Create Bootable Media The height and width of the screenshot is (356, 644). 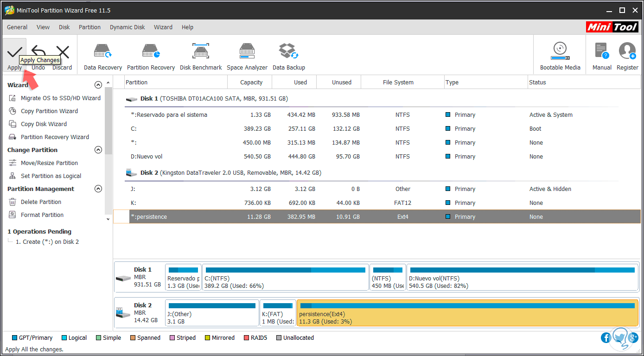tap(560, 56)
